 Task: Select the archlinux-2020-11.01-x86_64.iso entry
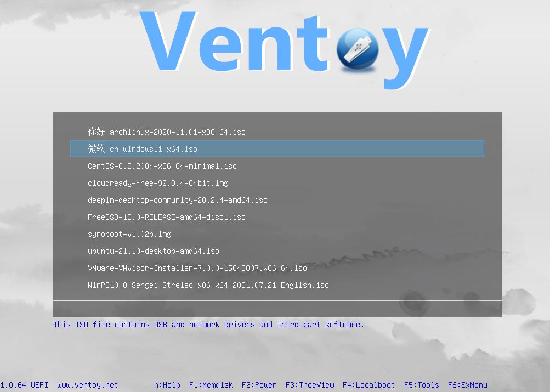click(x=166, y=132)
